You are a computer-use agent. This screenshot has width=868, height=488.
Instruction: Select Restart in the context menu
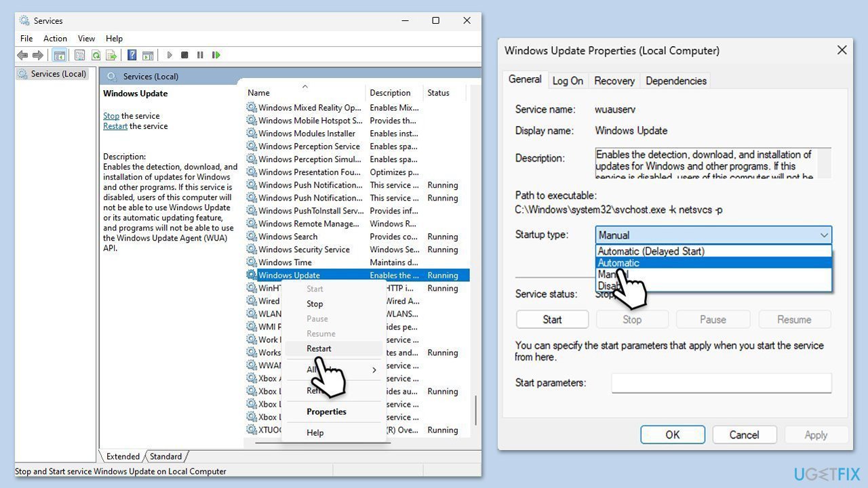click(x=319, y=348)
